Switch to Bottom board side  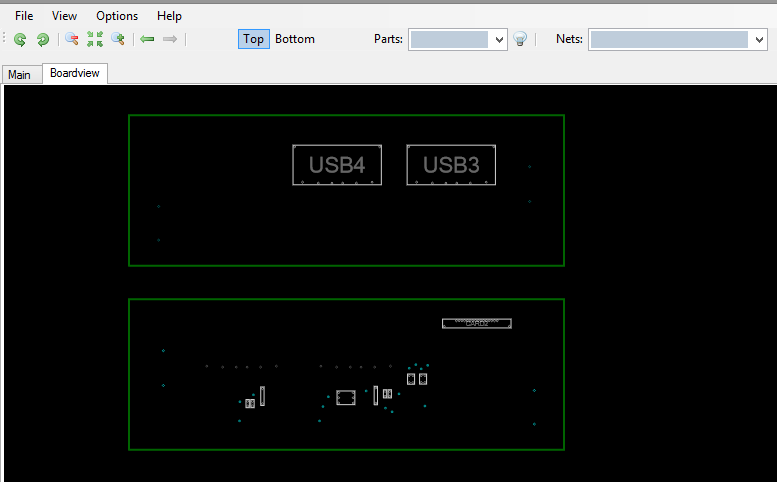295,39
